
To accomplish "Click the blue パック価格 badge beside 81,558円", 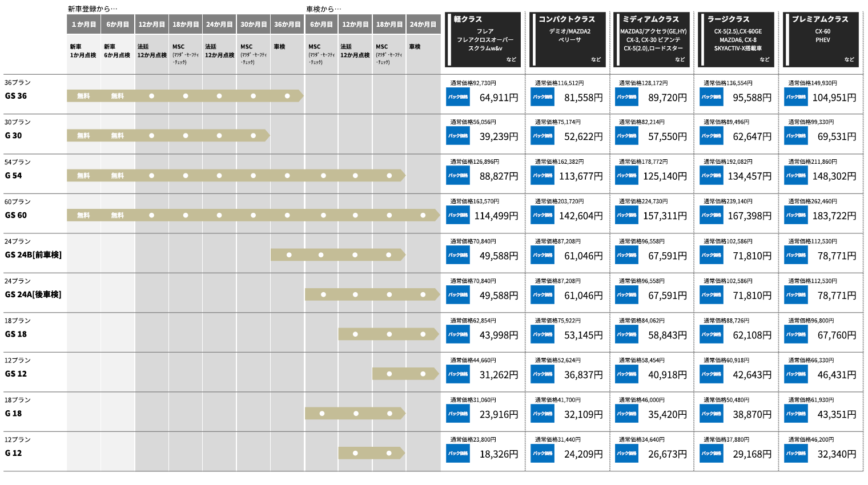I will click(x=542, y=97).
